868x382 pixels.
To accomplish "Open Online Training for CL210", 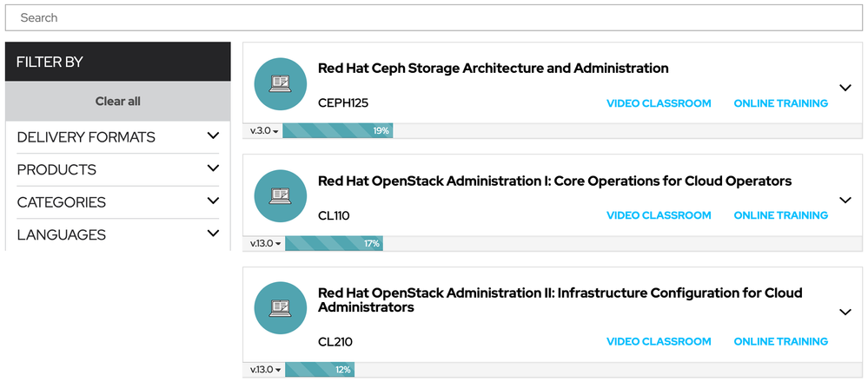I will tap(780, 341).
